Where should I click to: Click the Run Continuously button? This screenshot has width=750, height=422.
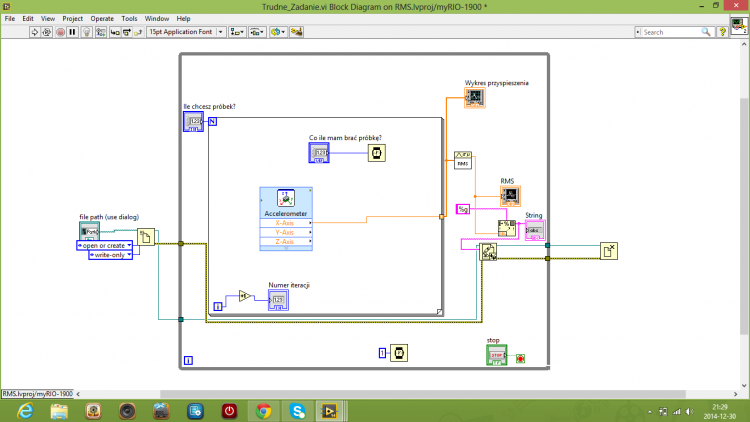pyautogui.click(x=47, y=32)
